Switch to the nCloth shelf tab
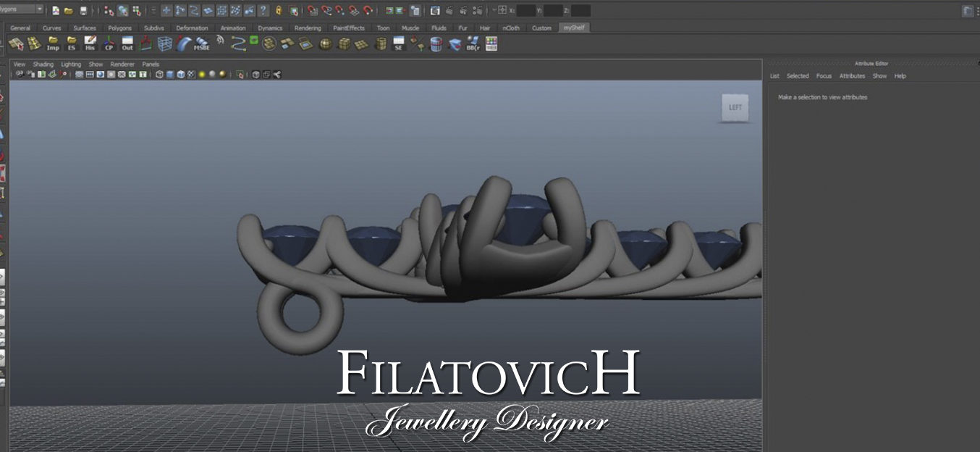Image resolution: width=980 pixels, height=452 pixels. coord(511,28)
